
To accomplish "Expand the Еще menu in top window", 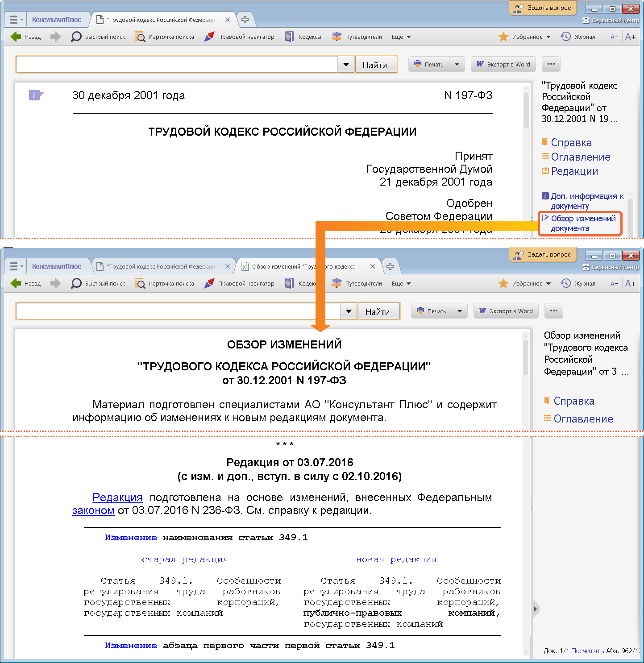I will point(401,37).
